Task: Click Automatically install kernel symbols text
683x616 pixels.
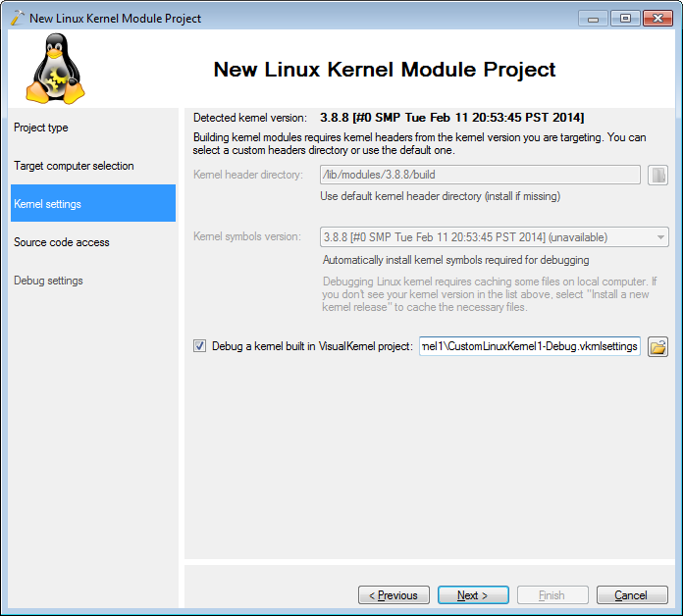Action: 455,260
